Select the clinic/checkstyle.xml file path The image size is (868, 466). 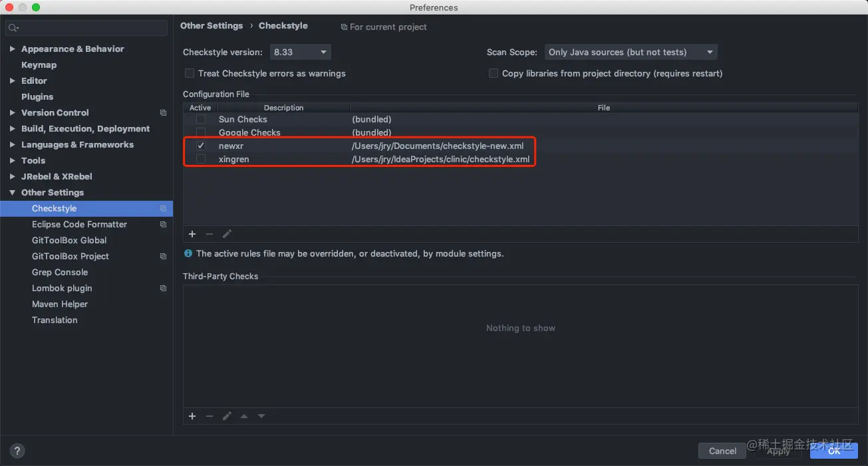(440, 159)
